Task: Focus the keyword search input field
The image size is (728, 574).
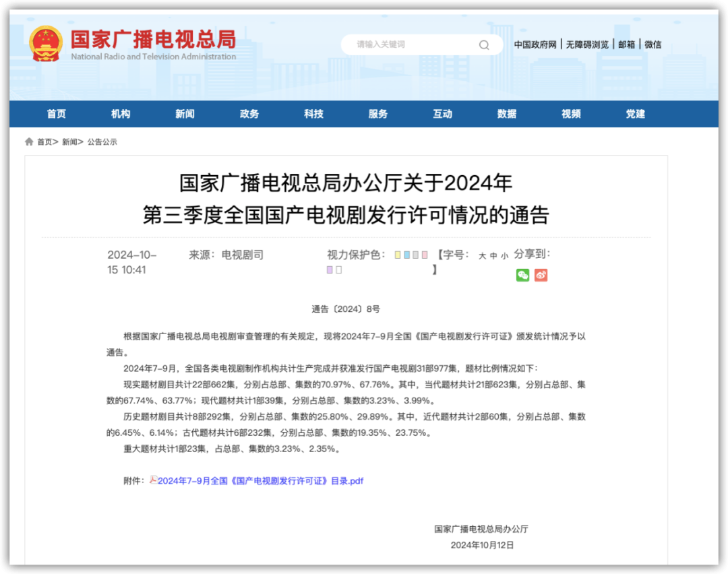Action: click(411, 44)
